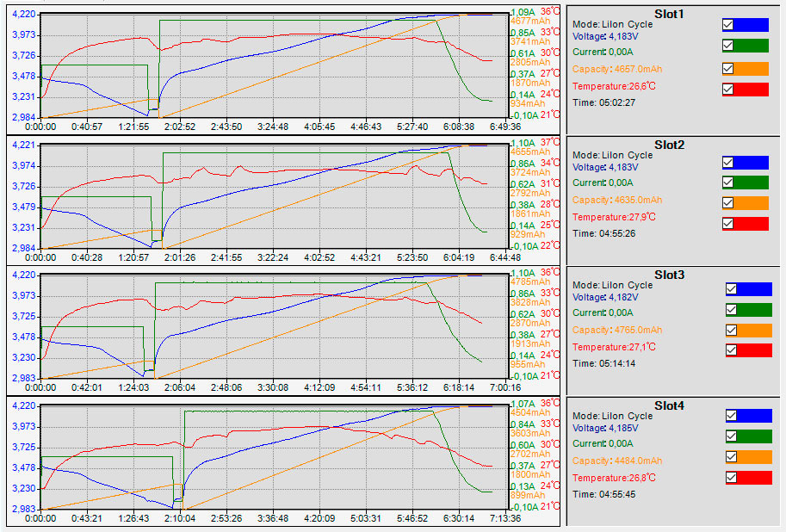
Task: Uncheck the Slot3 Voltage checkbox
Action: (731, 288)
